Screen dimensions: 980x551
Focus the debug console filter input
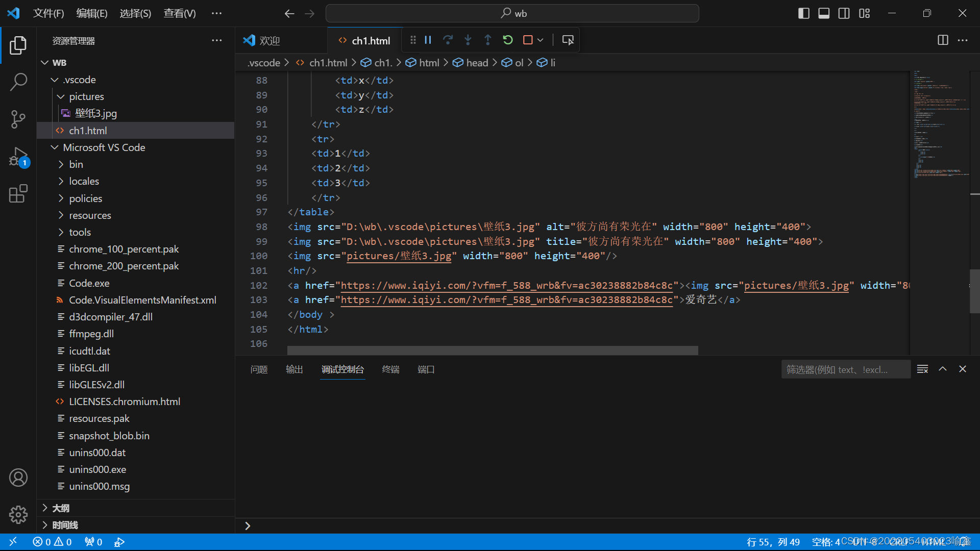click(x=845, y=369)
